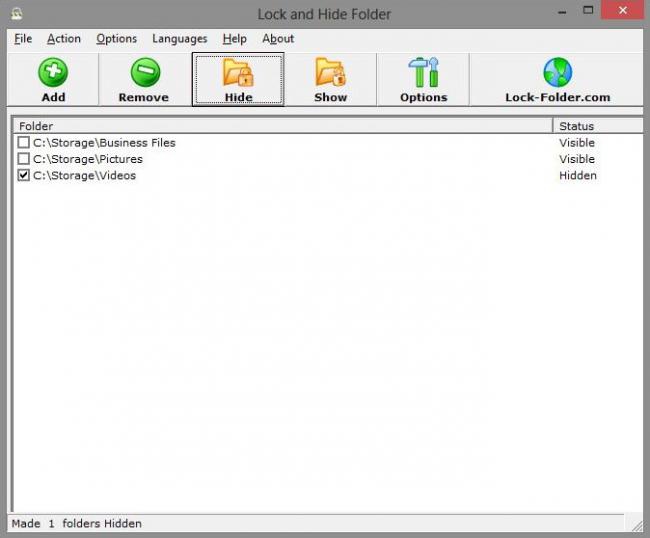Click the Show folder toolbar button
Image resolution: width=650 pixels, height=538 pixels.
pos(330,80)
